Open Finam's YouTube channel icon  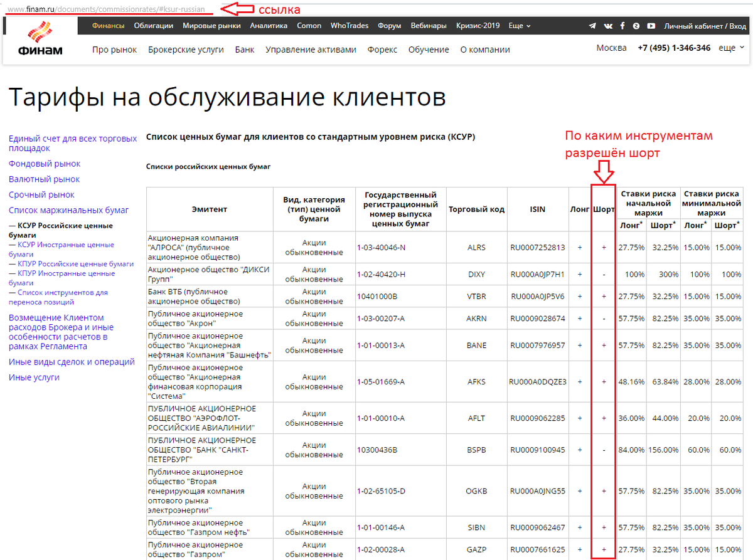tap(651, 26)
